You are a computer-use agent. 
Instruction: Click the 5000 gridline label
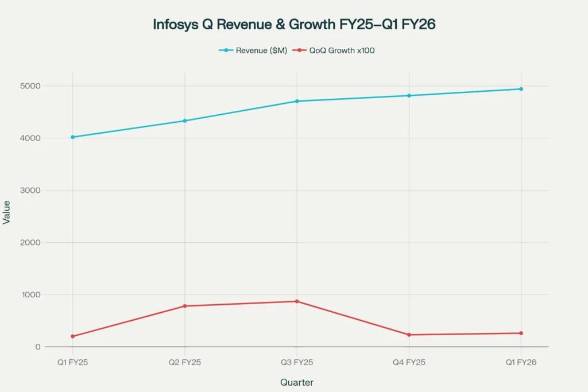[x=30, y=86]
